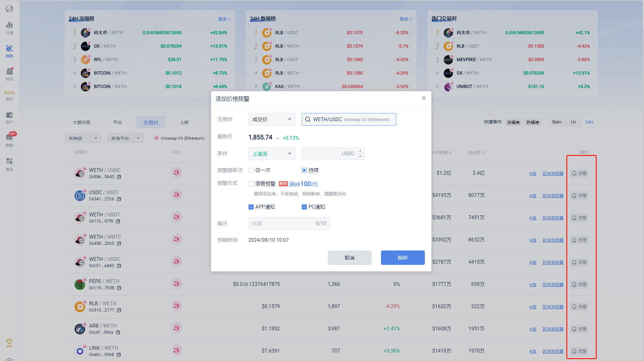The image size is (644, 361).
Task: Open the 所有平台 platform filter dropdown
Action: click(126, 138)
